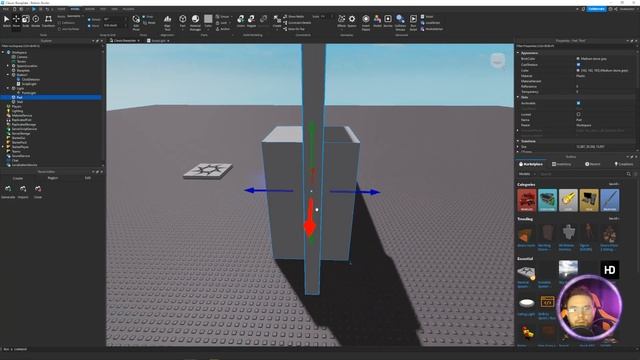
Task: Activate the Scale tool
Action: pos(26,21)
